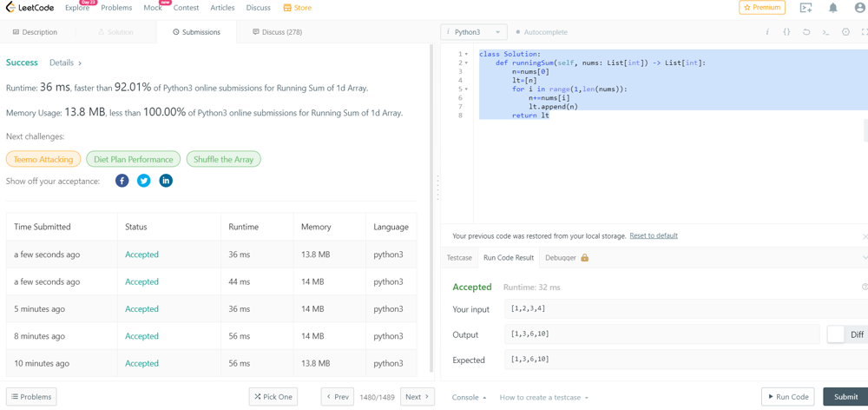
Task: Share acceptance on LinkedIn
Action: click(x=166, y=181)
